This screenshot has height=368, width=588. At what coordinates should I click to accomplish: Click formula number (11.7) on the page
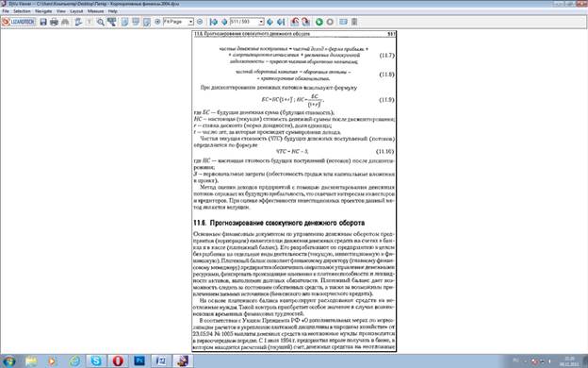point(386,55)
